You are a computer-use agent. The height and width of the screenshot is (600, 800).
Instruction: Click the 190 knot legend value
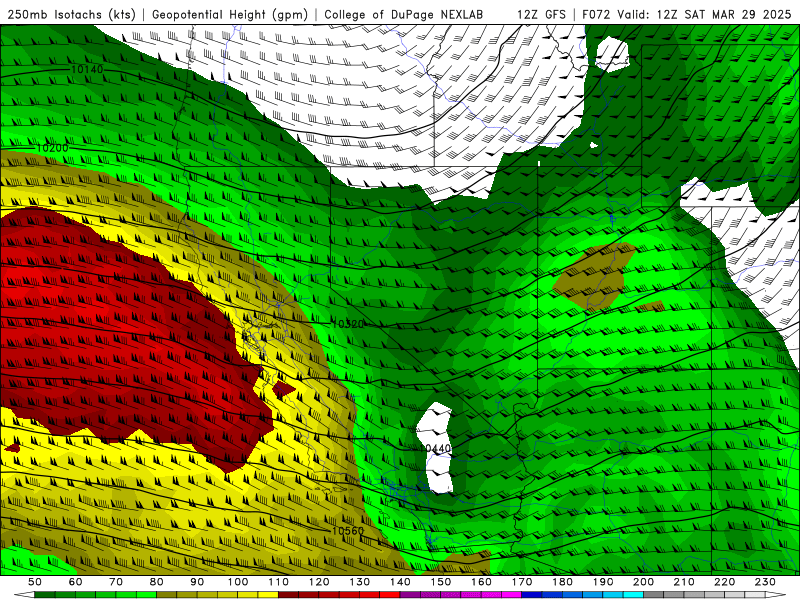pyautogui.click(x=603, y=582)
